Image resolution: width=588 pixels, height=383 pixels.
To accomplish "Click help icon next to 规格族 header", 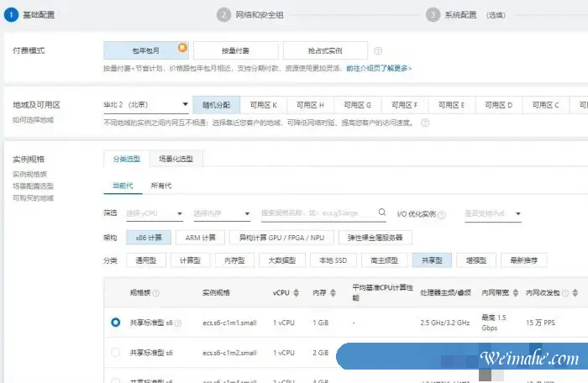I will tap(156, 293).
